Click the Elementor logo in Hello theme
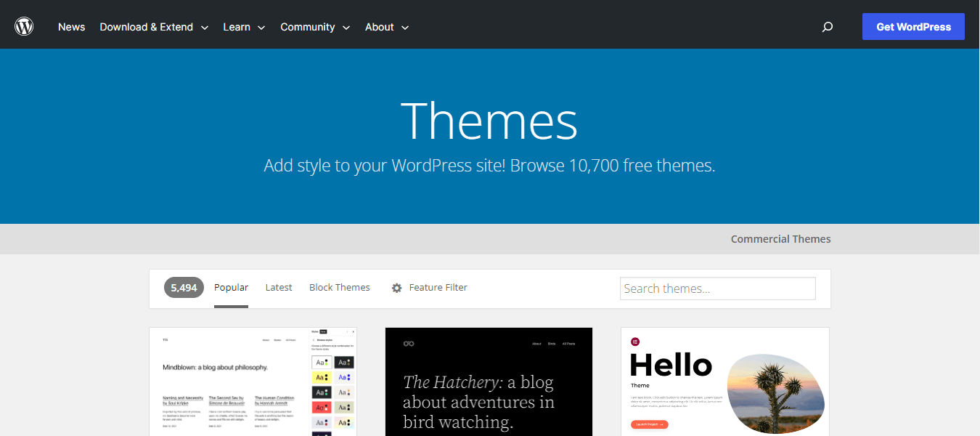The image size is (980, 436). coord(635,341)
